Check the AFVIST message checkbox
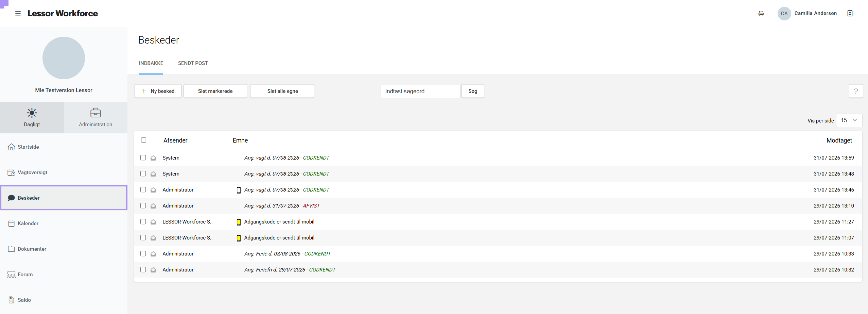 [143, 205]
